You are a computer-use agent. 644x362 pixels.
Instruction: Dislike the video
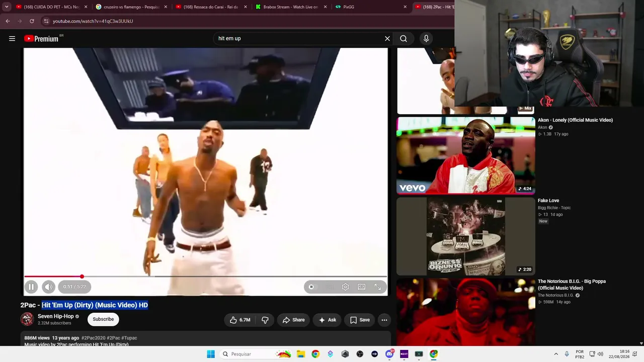pyautogui.click(x=265, y=320)
